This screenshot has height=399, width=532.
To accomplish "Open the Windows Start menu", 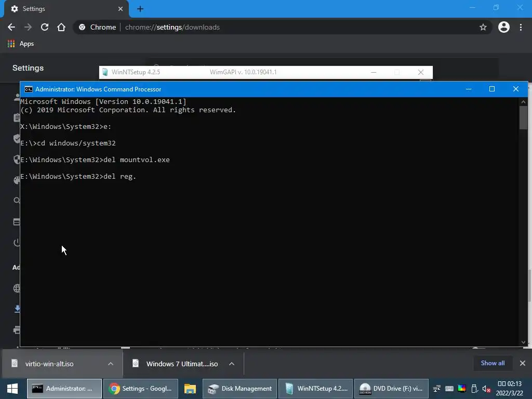I will pyautogui.click(x=12, y=389).
